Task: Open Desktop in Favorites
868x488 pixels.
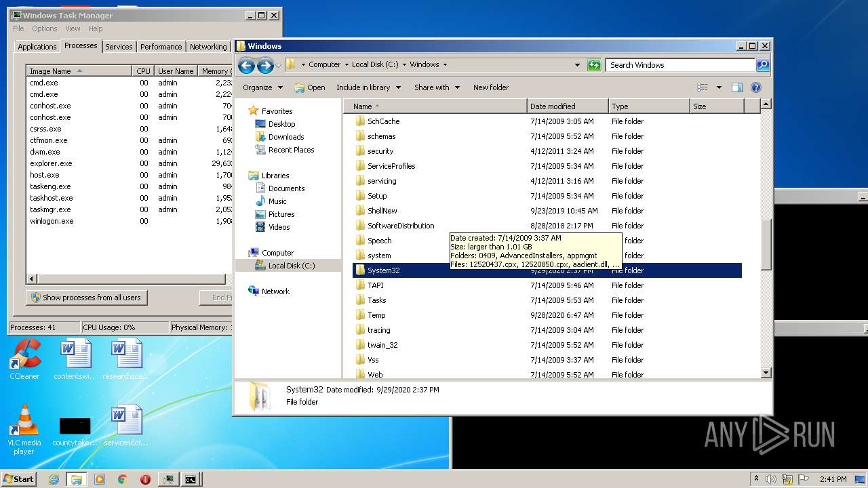Action: [x=281, y=124]
